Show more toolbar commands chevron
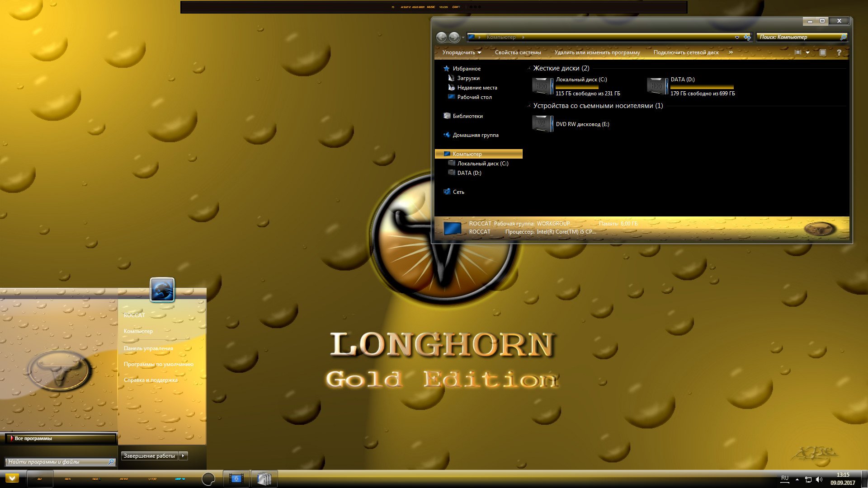The image size is (868, 488). pyautogui.click(x=731, y=52)
